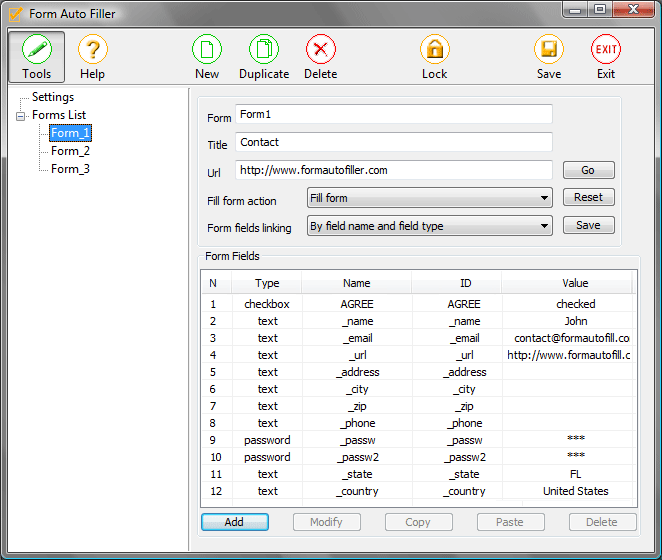Image resolution: width=662 pixels, height=560 pixels.
Task: Select the _address field row
Action: (x=418, y=372)
